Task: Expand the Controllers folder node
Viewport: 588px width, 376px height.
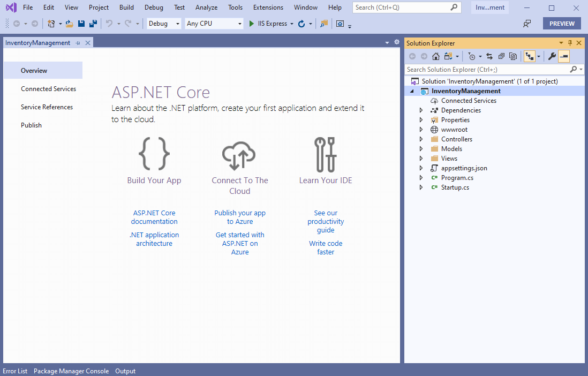Action: [421, 139]
